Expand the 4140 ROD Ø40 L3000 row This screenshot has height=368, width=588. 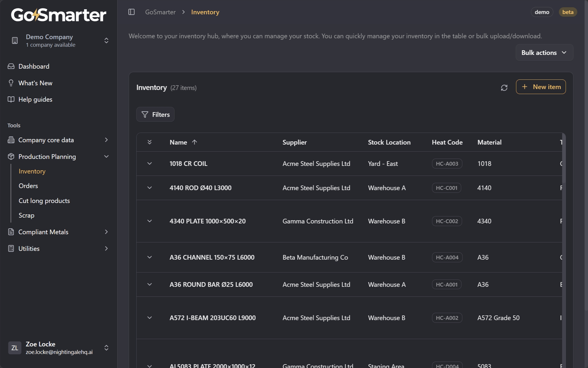150,188
